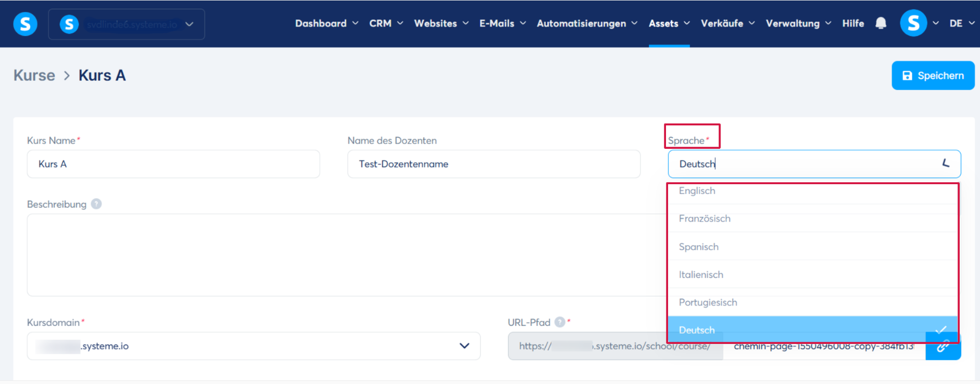
Task: Select Französisch from the language list
Action: 813,219
